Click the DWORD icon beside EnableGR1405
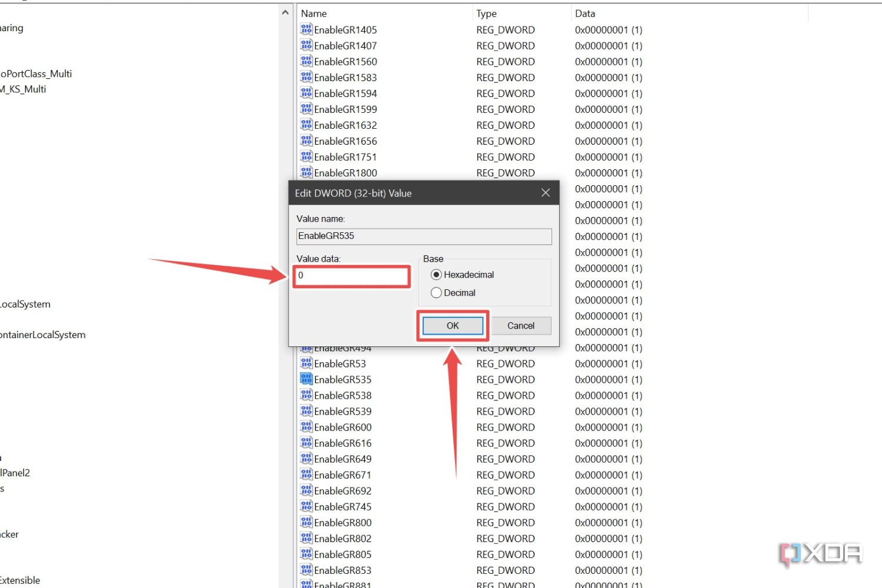 pyautogui.click(x=306, y=29)
